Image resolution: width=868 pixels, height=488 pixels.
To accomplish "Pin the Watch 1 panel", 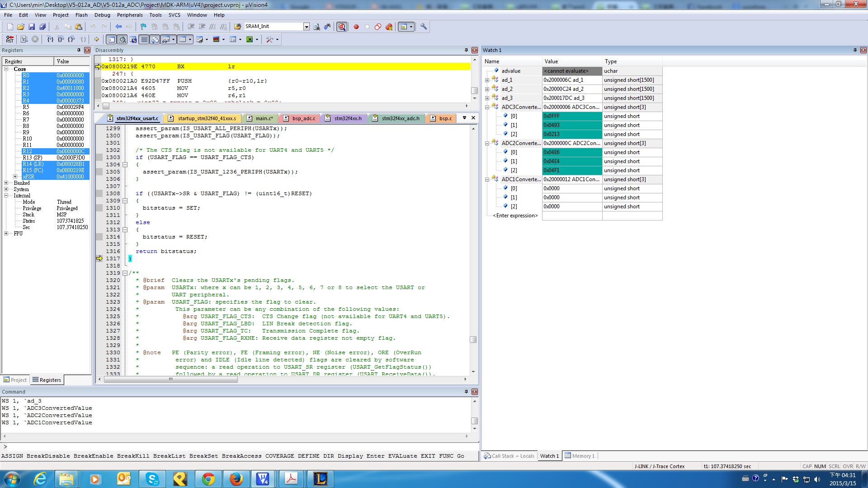I will (x=855, y=50).
